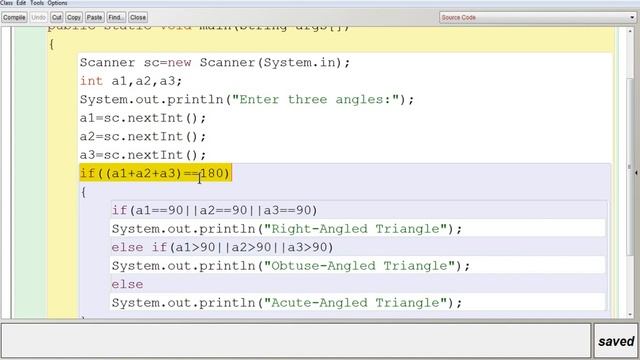Click the breakpoint margin beside the code
This screenshot has height=360, width=640.
pos(6,173)
